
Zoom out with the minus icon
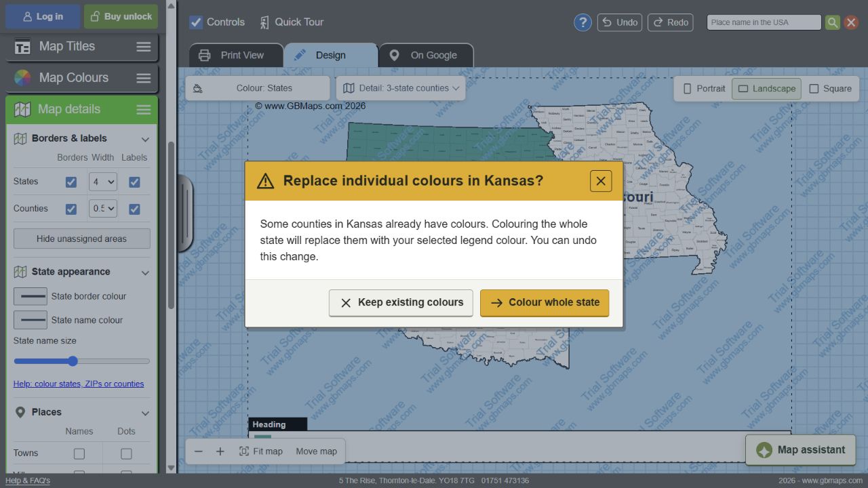click(199, 451)
